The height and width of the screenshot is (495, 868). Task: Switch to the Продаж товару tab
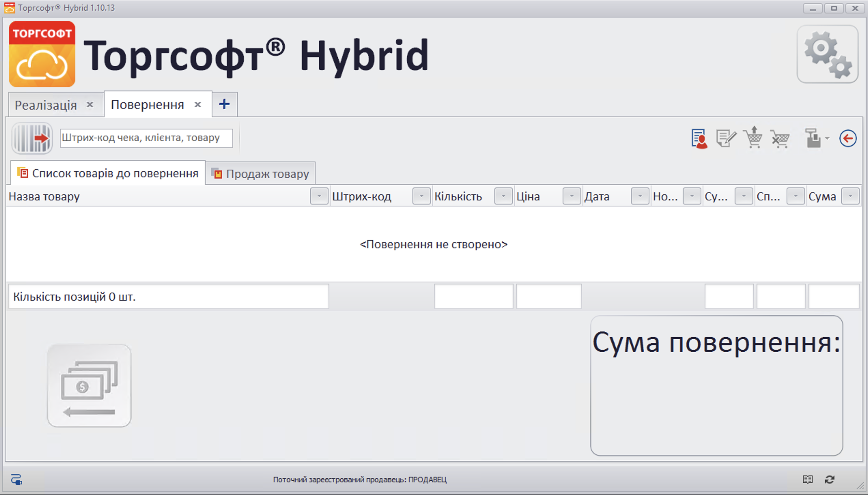click(261, 173)
